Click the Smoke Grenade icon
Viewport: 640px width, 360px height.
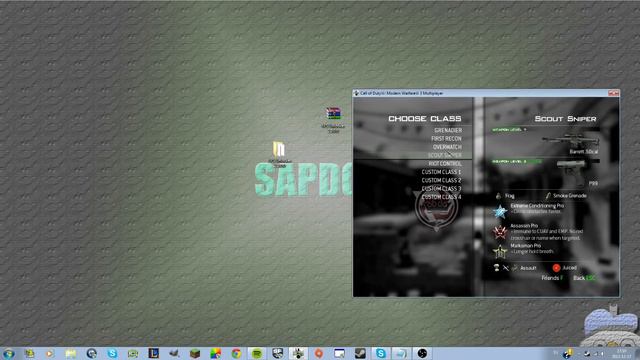click(x=548, y=196)
